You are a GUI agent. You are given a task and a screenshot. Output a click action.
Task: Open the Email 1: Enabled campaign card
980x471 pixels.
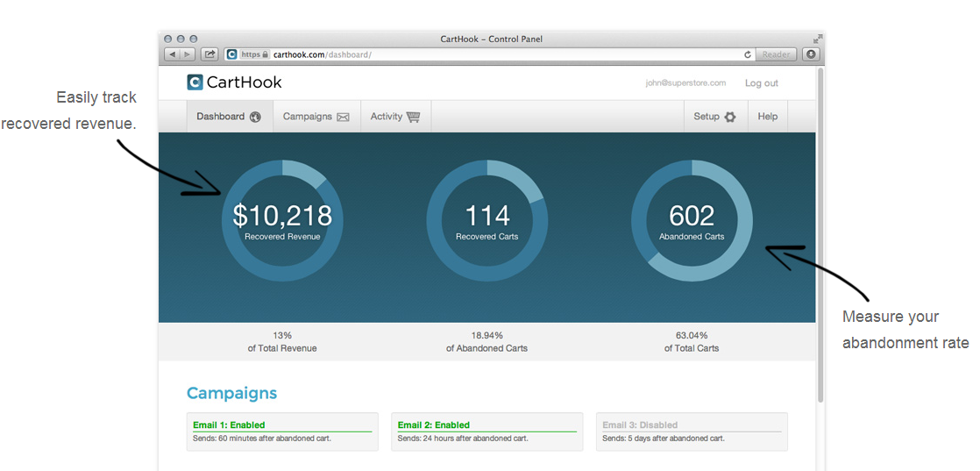282,432
